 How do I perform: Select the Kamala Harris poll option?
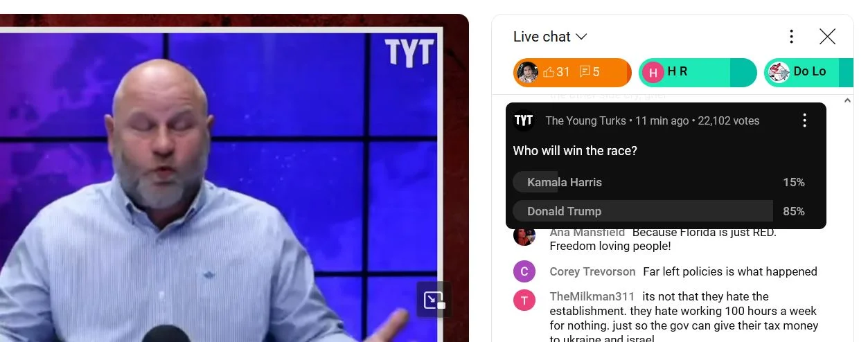659,182
